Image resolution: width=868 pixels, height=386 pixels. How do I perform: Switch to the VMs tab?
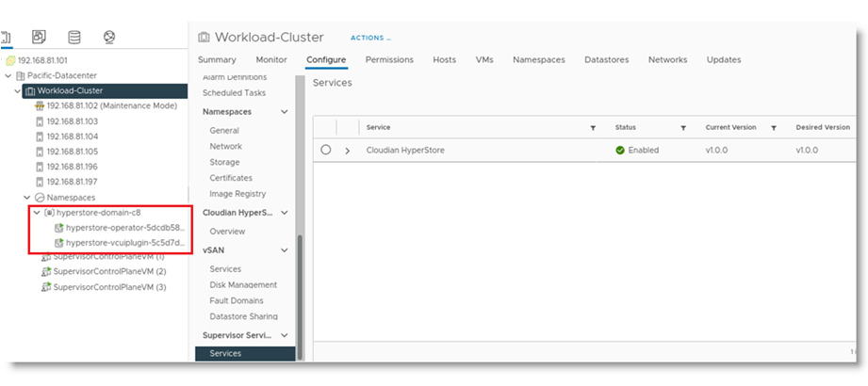tap(484, 59)
